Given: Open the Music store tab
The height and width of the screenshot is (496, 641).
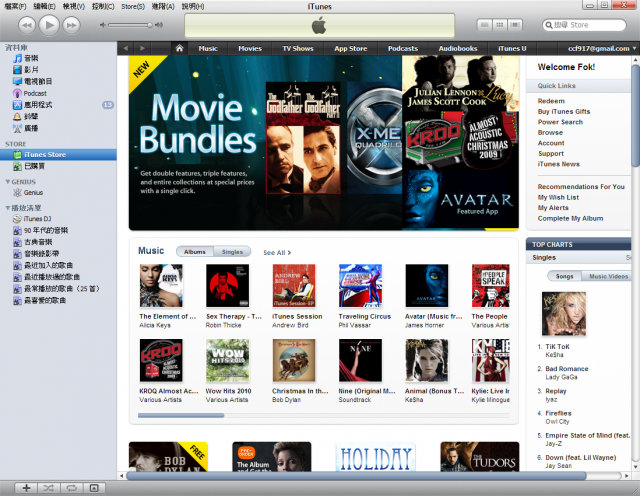Looking at the screenshot, I should 208,48.
